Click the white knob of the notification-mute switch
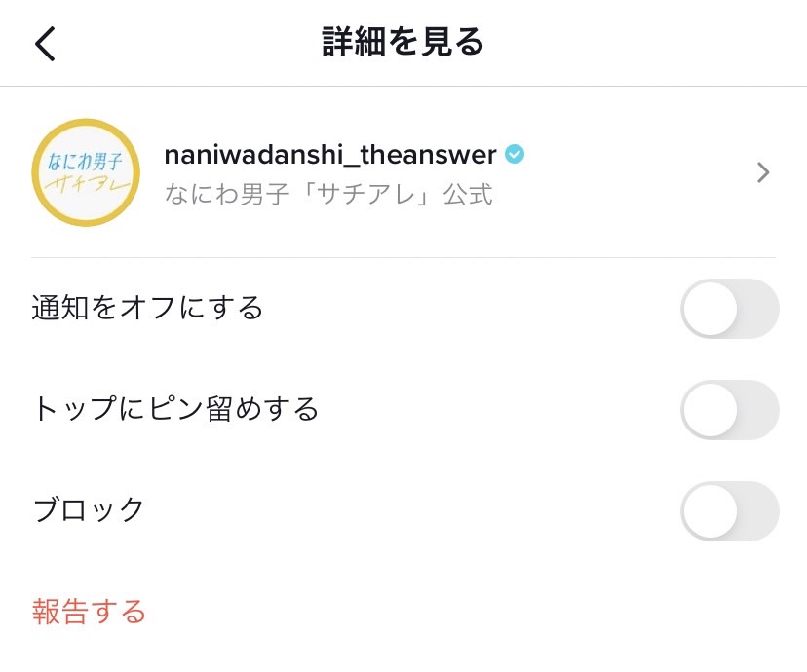Viewport: 807px width, 672px height. [710, 309]
